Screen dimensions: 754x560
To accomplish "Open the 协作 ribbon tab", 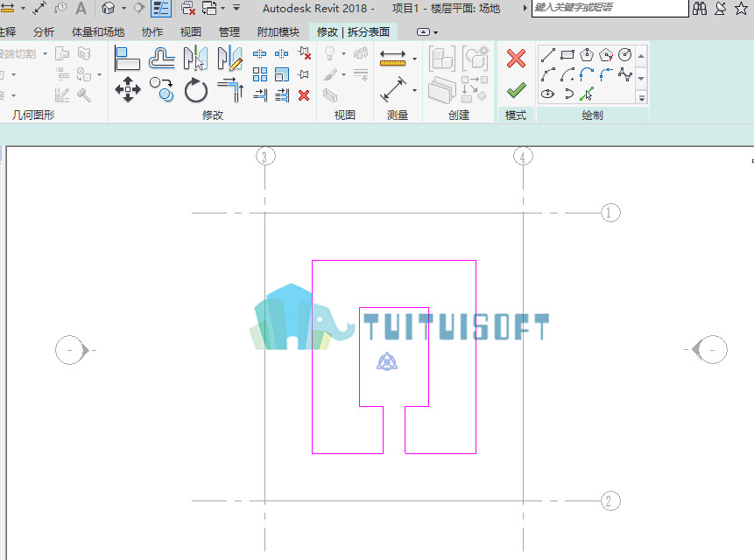I will pyautogui.click(x=152, y=32).
